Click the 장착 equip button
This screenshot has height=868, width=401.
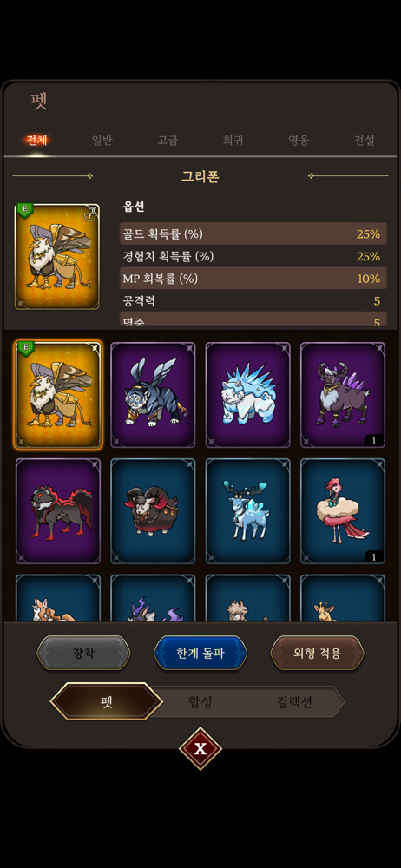click(83, 653)
